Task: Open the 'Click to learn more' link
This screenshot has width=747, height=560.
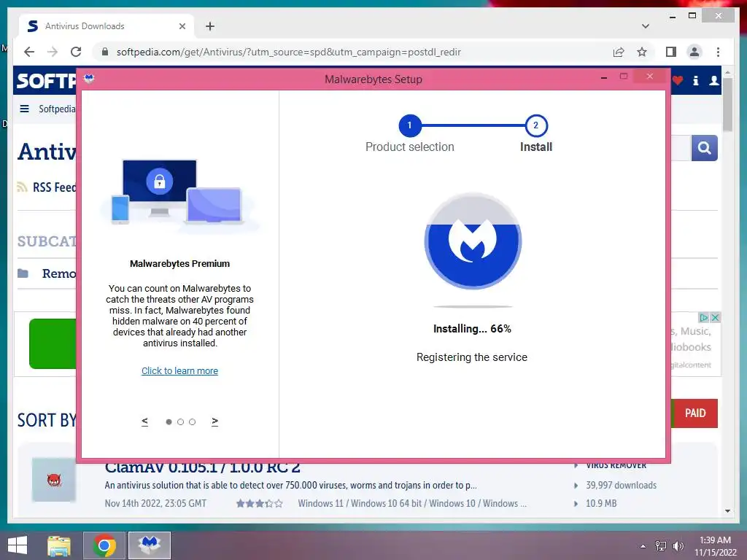Action: [x=179, y=371]
